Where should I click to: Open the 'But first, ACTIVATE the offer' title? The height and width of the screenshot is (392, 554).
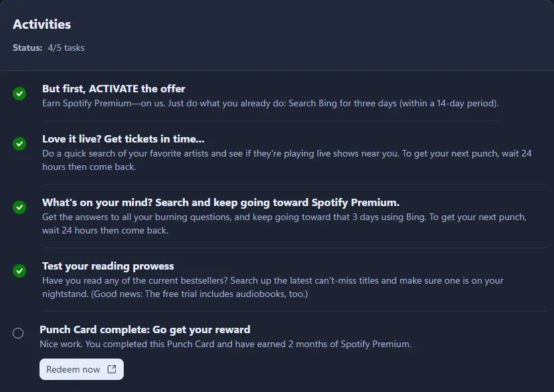[114, 89]
